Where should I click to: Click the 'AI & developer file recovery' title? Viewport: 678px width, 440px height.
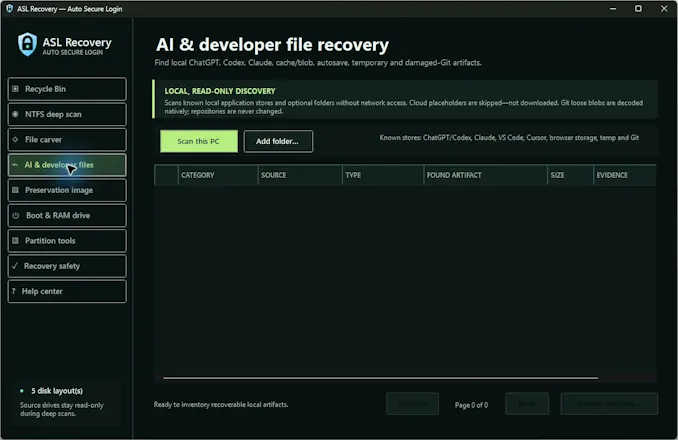coord(272,45)
